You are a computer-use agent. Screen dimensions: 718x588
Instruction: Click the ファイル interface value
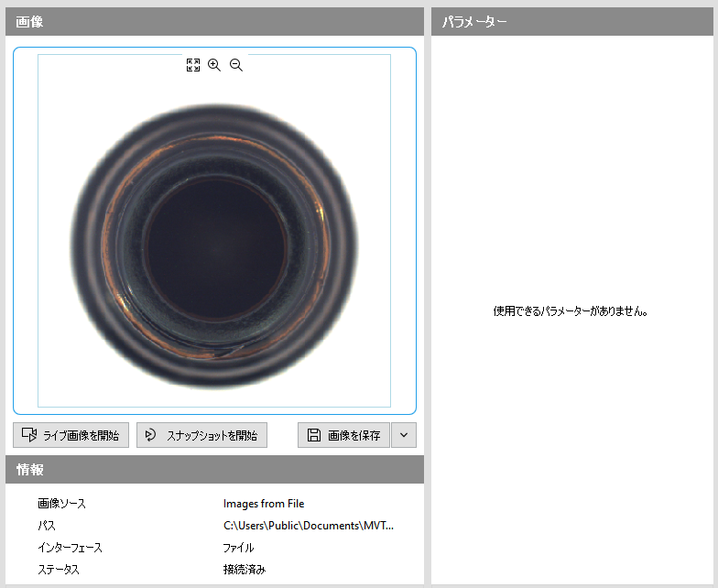238,548
